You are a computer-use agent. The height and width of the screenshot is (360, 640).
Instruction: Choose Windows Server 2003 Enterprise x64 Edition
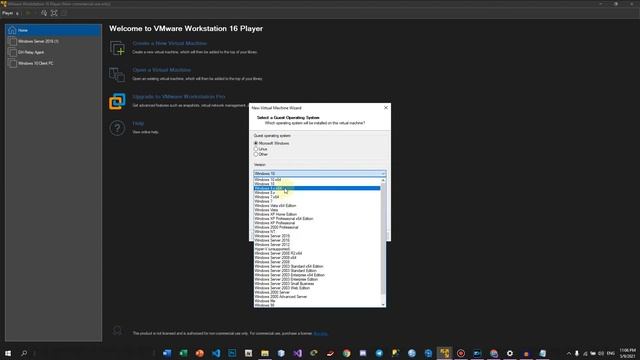[x=317, y=275]
